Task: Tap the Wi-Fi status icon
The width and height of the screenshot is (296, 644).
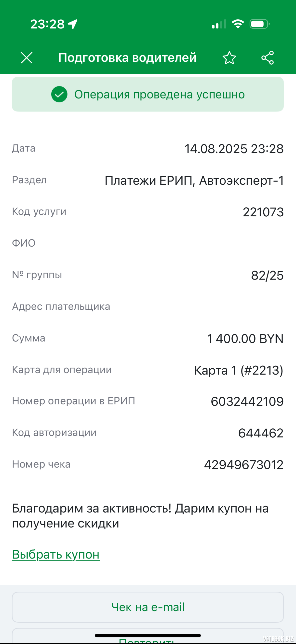Action: (238, 24)
